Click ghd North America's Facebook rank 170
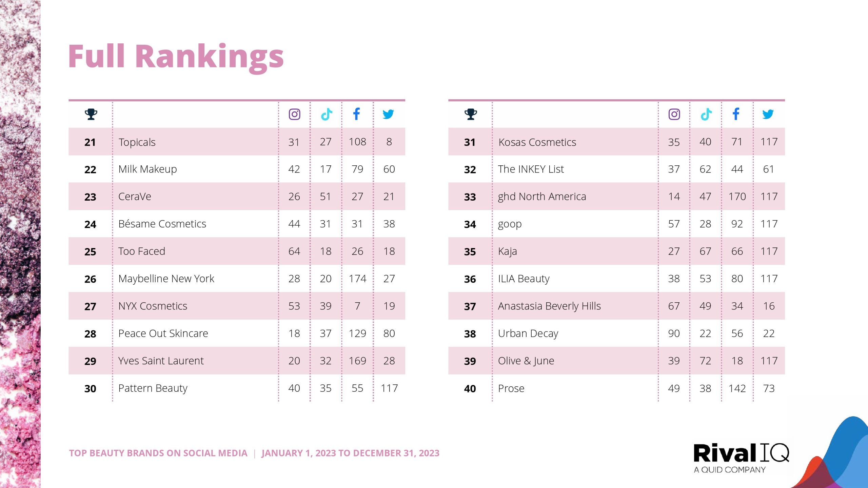 point(737,197)
